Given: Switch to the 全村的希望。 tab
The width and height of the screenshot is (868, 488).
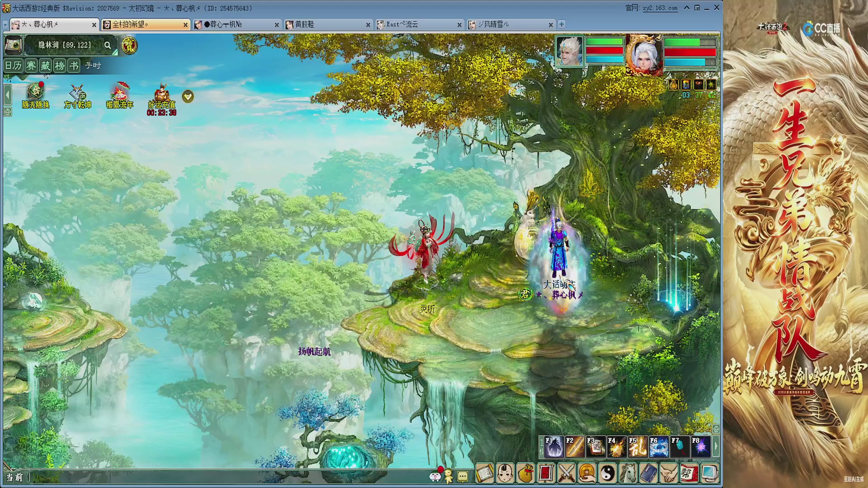Looking at the screenshot, I should pyautogui.click(x=145, y=24).
